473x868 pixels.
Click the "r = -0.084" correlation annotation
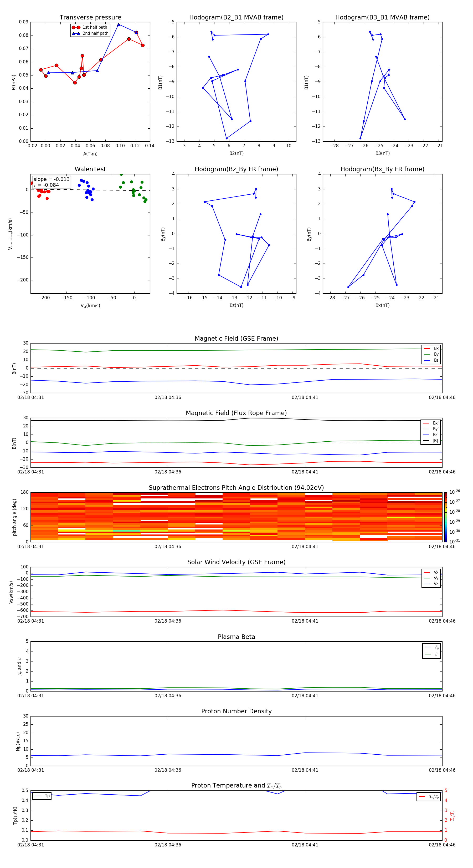click(47, 185)
